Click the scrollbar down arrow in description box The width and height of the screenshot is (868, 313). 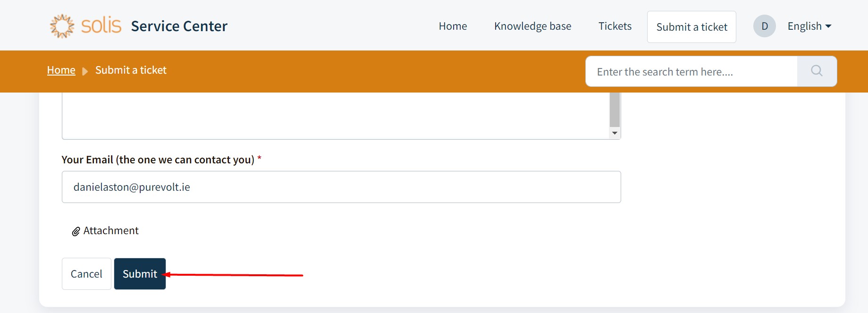coord(615,133)
